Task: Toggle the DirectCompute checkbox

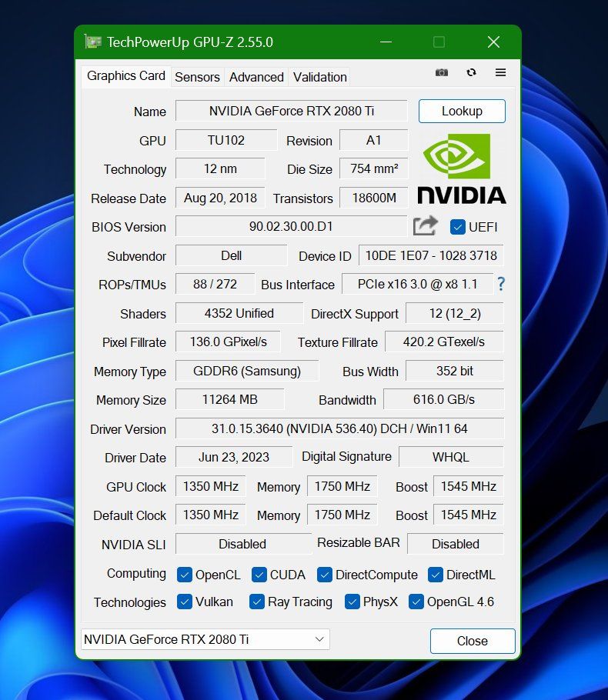Action: (x=325, y=575)
